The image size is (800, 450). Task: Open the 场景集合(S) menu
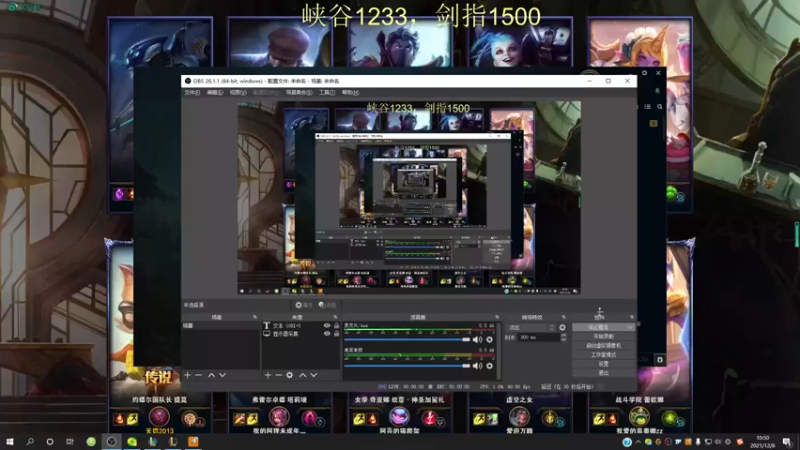point(299,92)
